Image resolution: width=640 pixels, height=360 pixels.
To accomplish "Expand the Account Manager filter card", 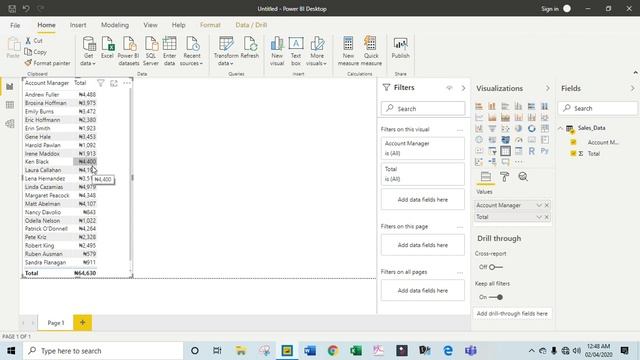I will click(422, 148).
